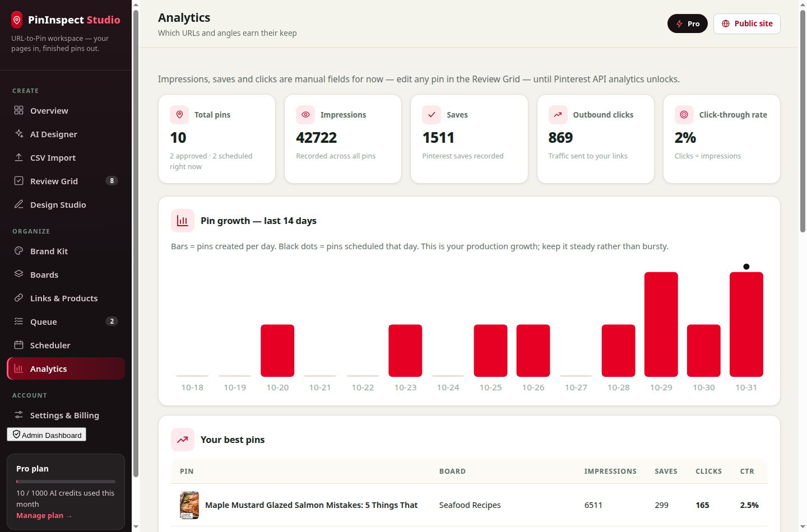Viewport: 807px width, 532px height.
Task: Click the Impressions eye icon
Action: [305, 115]
